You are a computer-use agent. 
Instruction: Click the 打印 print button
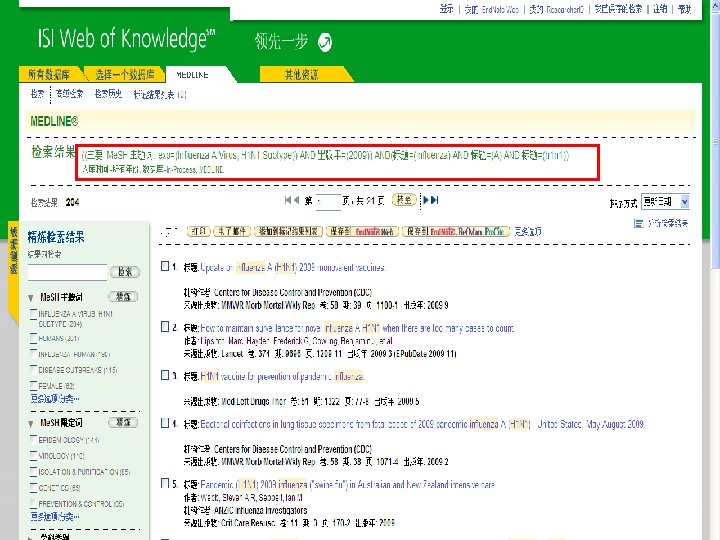[199, 231]
